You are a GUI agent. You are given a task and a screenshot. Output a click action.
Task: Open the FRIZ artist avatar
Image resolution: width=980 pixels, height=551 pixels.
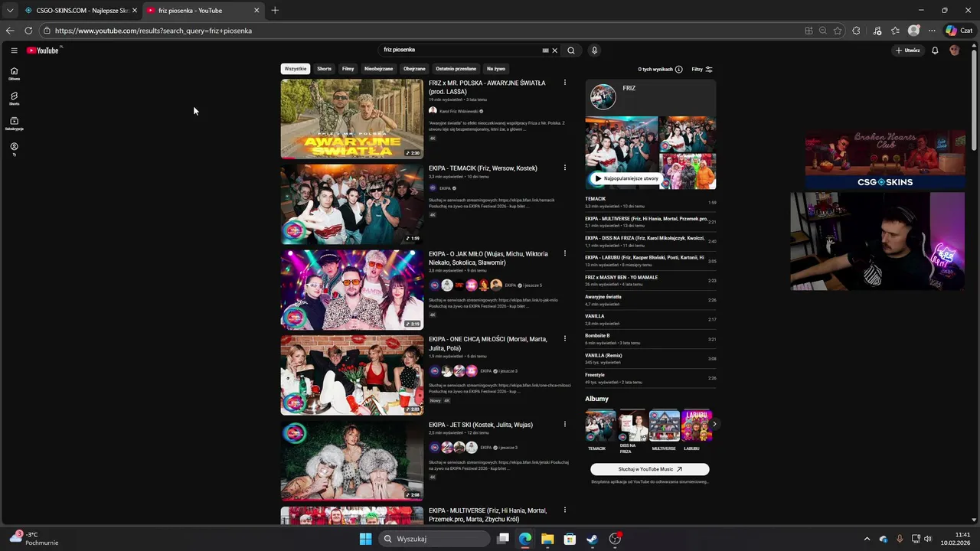[x=603, y=97]
